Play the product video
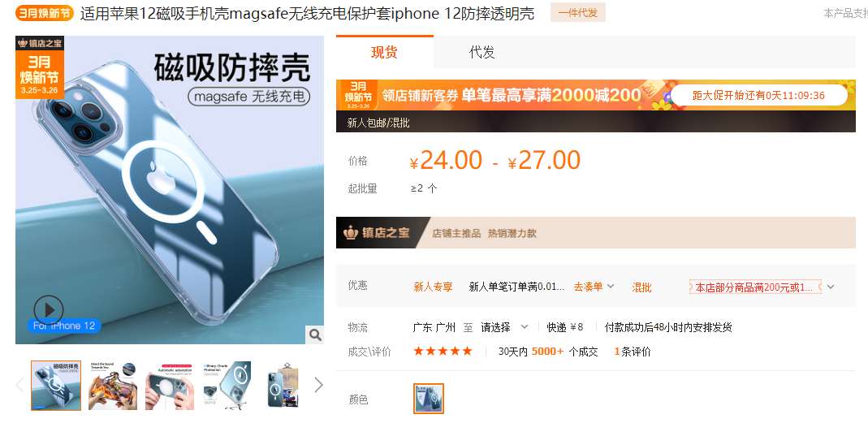 point(49,309)
